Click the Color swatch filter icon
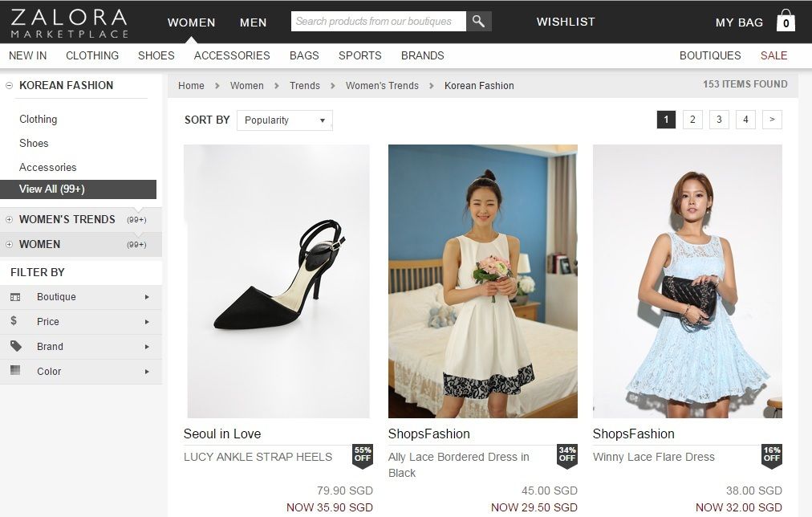Screen dimensions: 812x517 (x=15, y=370)
